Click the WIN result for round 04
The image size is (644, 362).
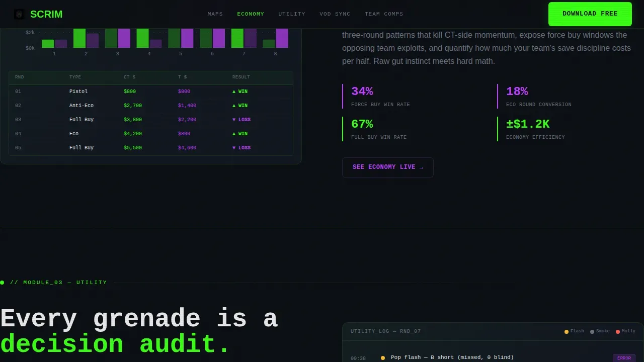(240, 134)
